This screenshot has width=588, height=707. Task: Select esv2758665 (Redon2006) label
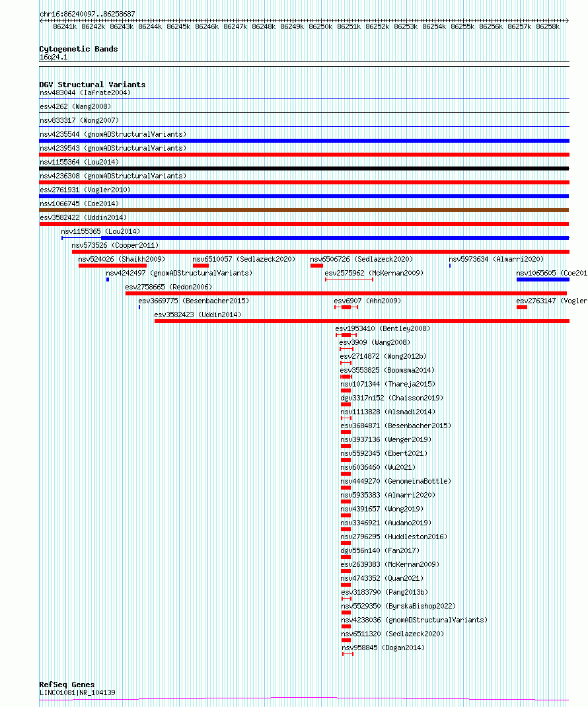(x=168, y=287)
